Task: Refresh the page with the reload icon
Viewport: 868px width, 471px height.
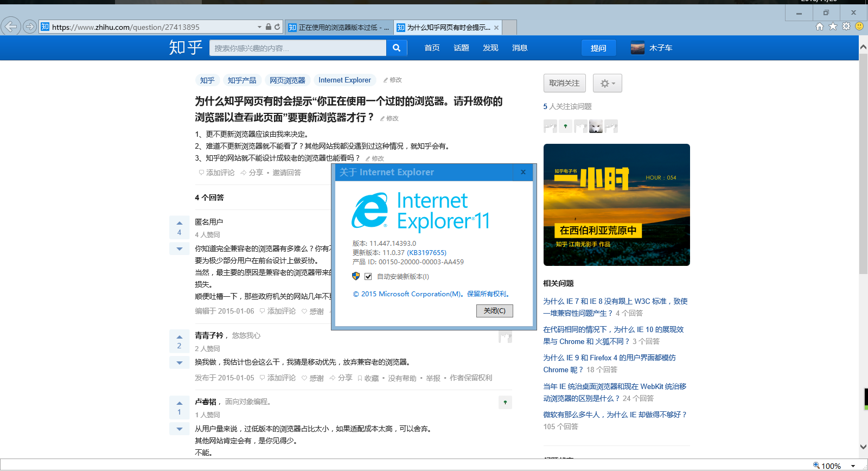Action: (x=277, y=27)
